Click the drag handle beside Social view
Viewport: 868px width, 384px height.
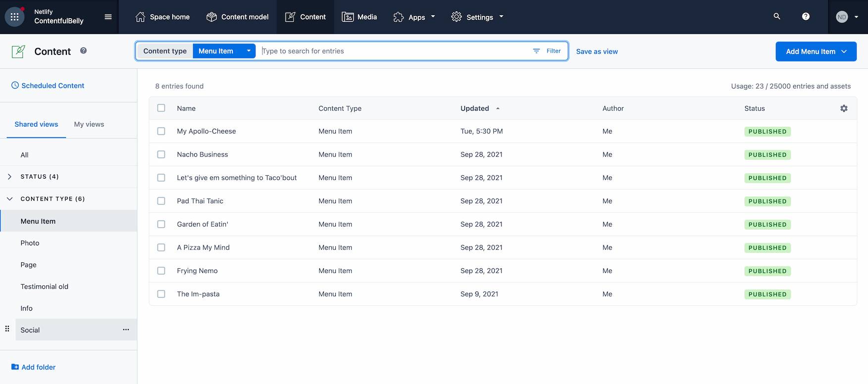pos(7,329)
